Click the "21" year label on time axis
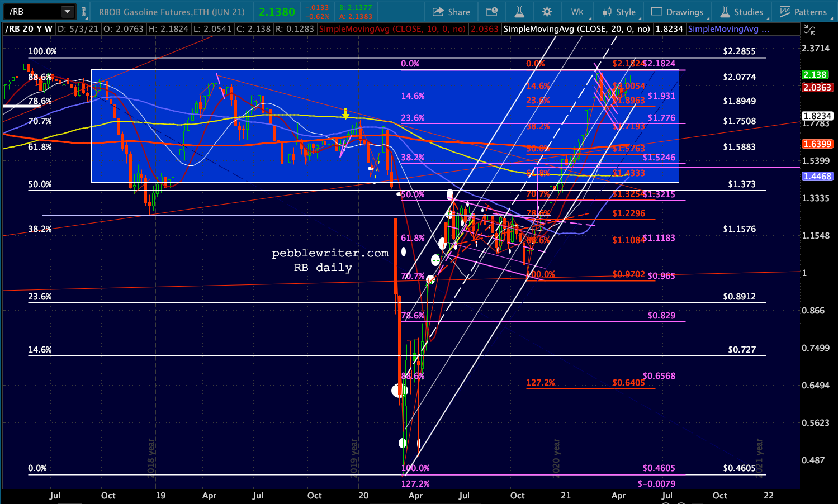Image resolution: width=838 pixels, height=504 pixels. (x=566, y=496)
